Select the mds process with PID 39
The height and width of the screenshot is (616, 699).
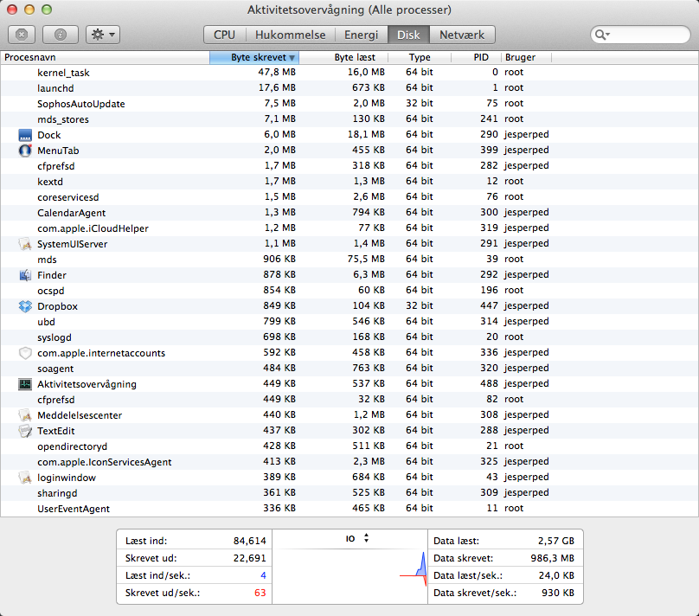point(349,260)
